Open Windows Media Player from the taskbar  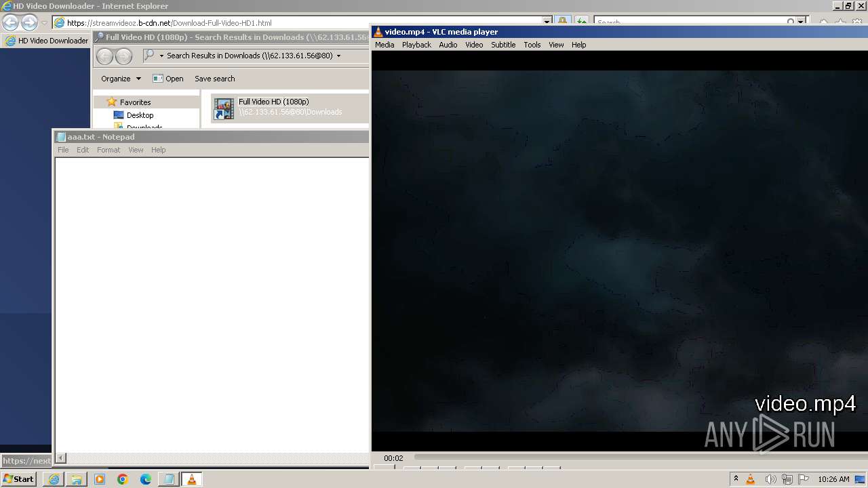click(100, 479)
